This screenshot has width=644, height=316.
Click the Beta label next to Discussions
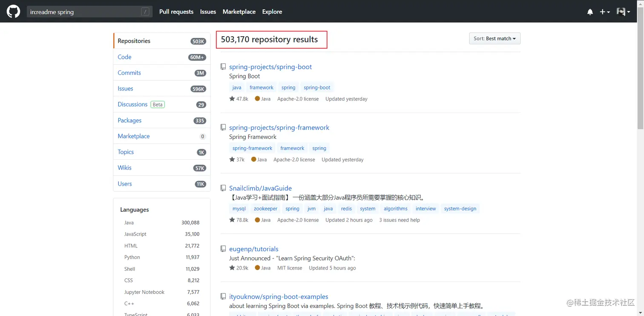(158, 104)
